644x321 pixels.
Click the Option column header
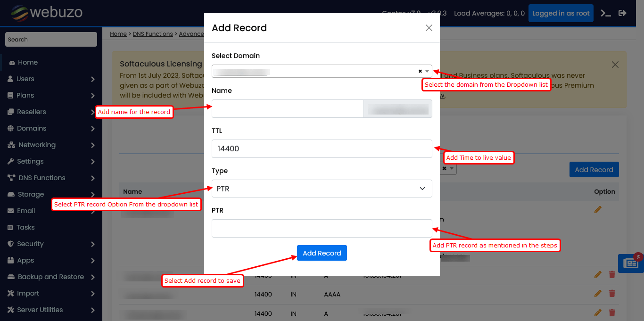point(604,192)
